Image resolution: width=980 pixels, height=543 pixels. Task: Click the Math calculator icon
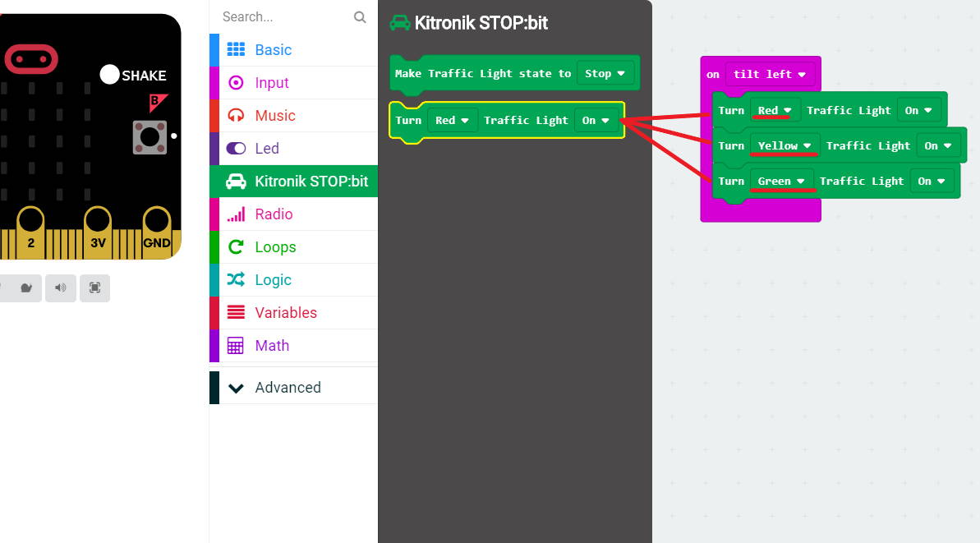(x=236, y=346)
